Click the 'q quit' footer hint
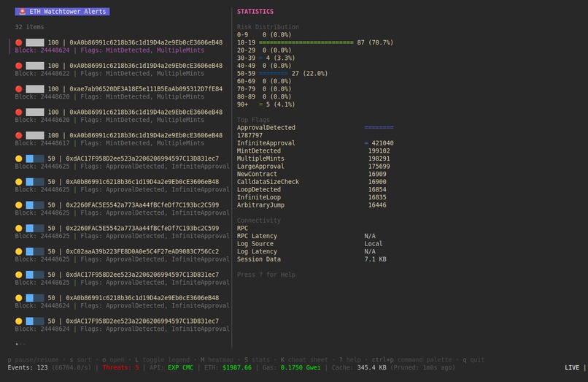 click(x=473, y=360)
